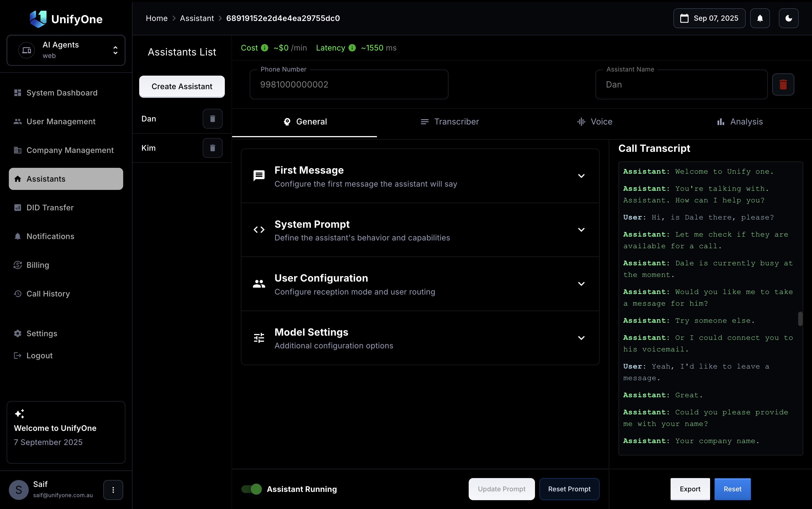Click the Model Settings sliders icon
This screenshot has width=812, height=509.
click(x=259, y=338)
